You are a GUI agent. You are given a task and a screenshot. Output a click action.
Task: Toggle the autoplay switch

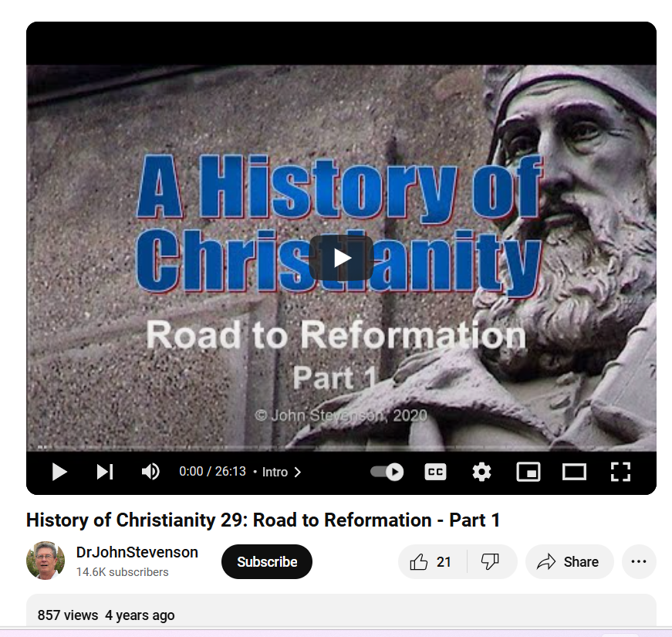387,472
